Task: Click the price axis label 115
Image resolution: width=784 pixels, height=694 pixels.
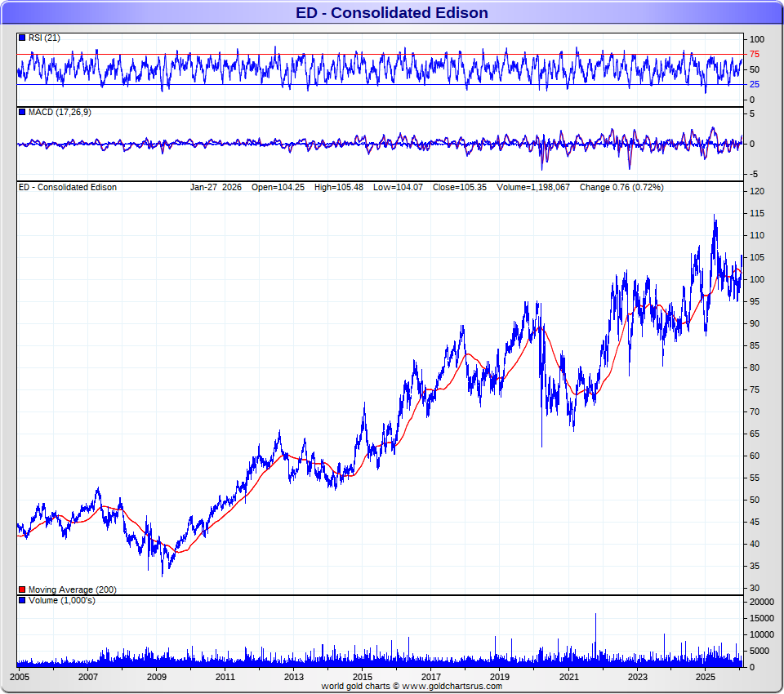Action: 757,213
